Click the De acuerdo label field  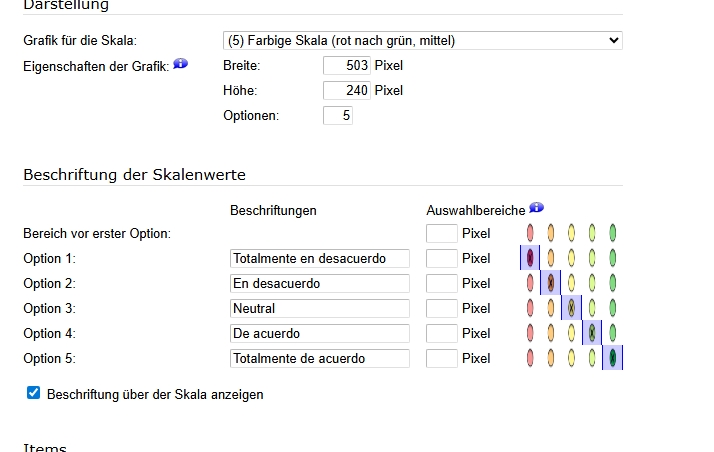(x=320, y=334)
